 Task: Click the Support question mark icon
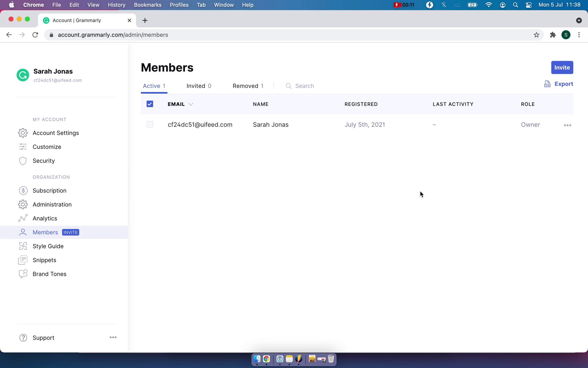[23, 338]
